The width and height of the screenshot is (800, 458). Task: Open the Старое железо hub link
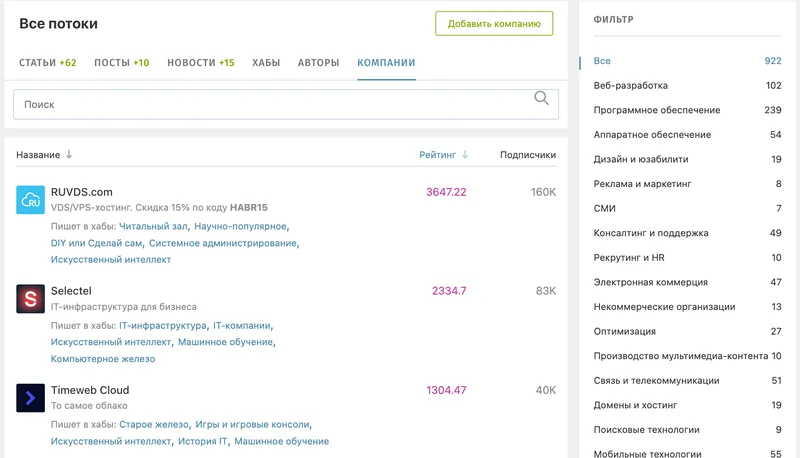(x=154, y=424)
